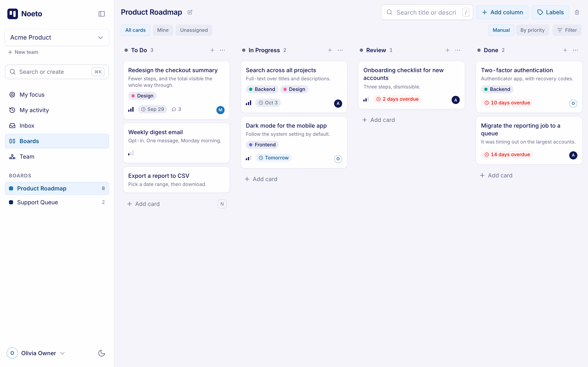Open the Filter options
588x367 pixels.
[x=567, y=30]
